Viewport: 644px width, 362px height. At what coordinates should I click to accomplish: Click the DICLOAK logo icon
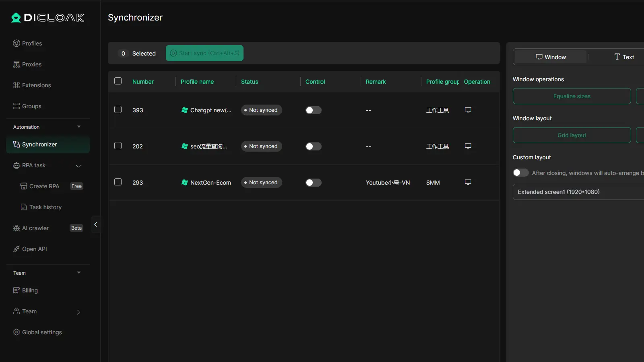pyautogui.click(x=16, y=18)
